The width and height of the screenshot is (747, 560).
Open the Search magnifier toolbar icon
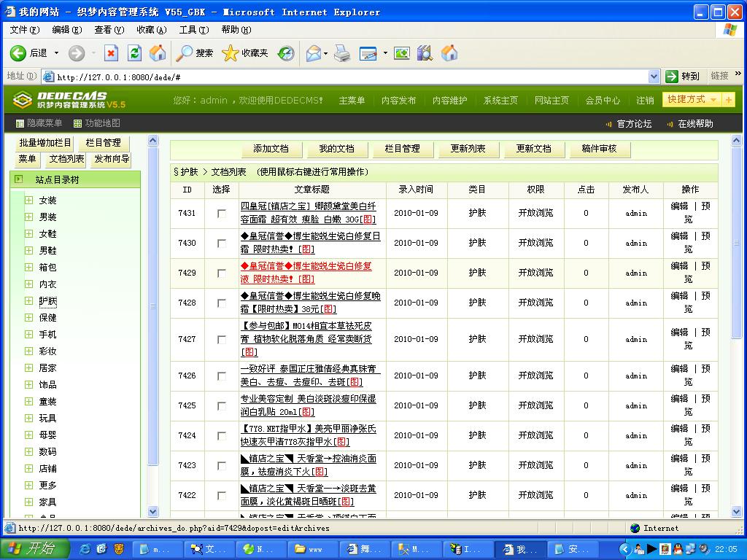point(184,52)
